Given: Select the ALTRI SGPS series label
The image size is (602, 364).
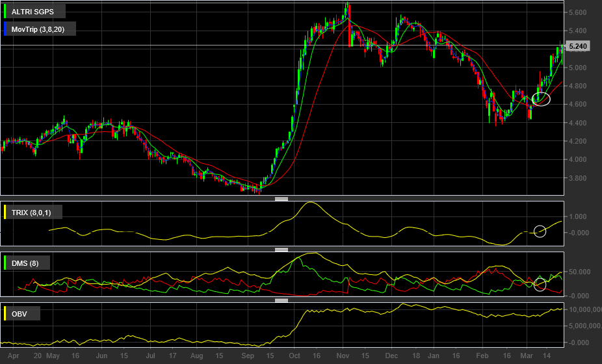Looking at the screenshot, I should 33,12.
